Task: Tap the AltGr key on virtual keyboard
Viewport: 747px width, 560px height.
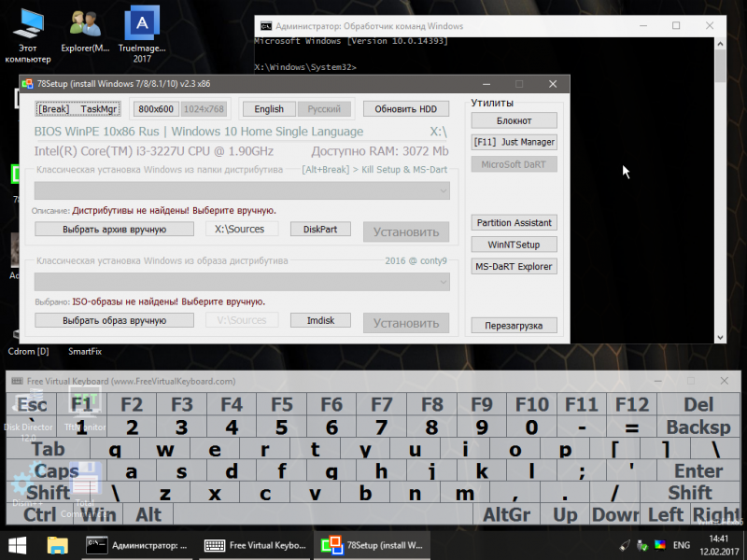Action: pyautogui.click(x=506, y=514)
